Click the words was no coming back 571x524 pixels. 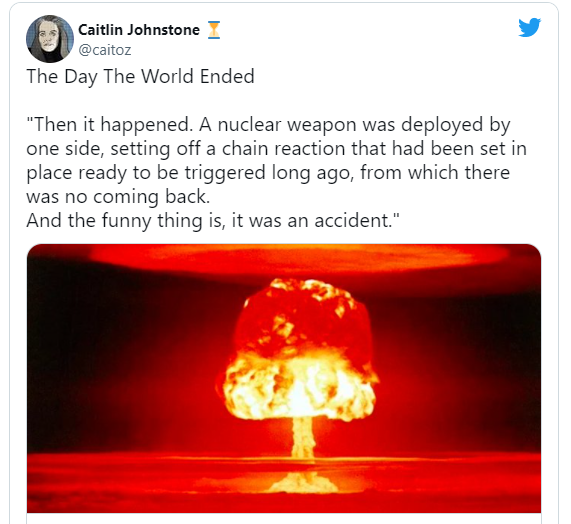118,197
